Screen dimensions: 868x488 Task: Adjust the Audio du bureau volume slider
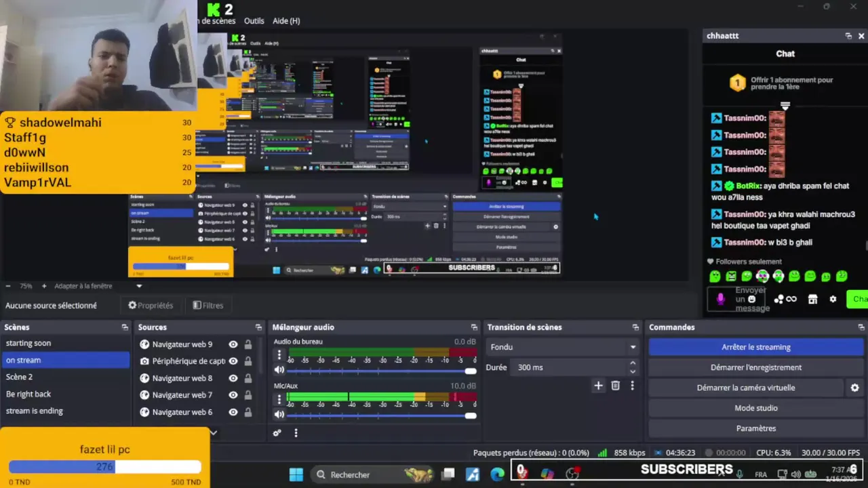point(380,371)
